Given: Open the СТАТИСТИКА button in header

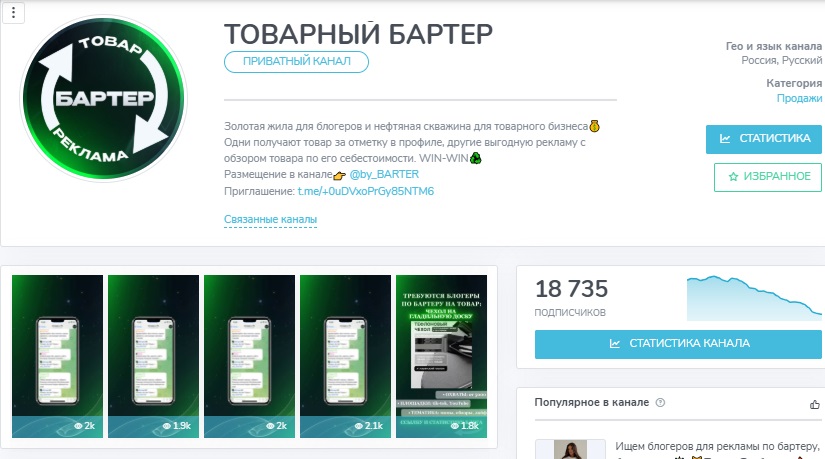Looking at the screenshot, I should tap(763, 139).
